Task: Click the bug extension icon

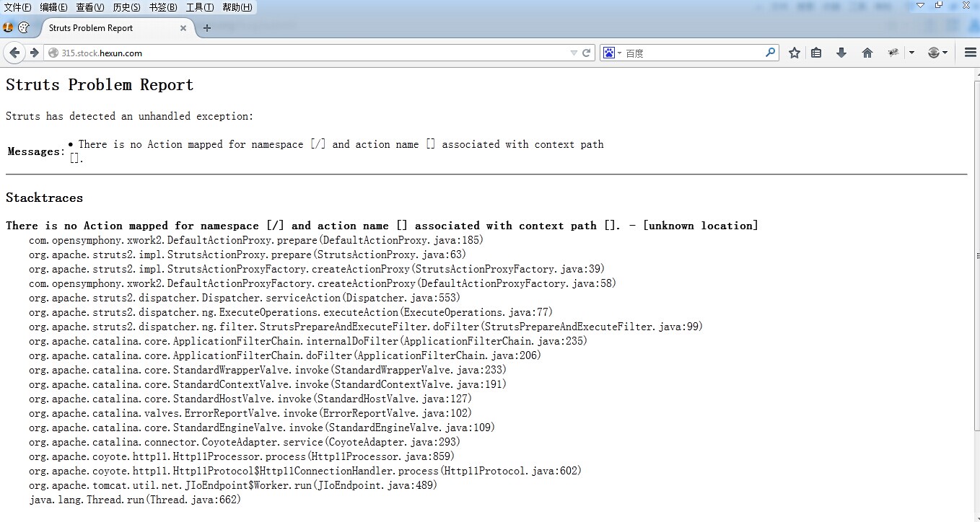Action: 893,53
